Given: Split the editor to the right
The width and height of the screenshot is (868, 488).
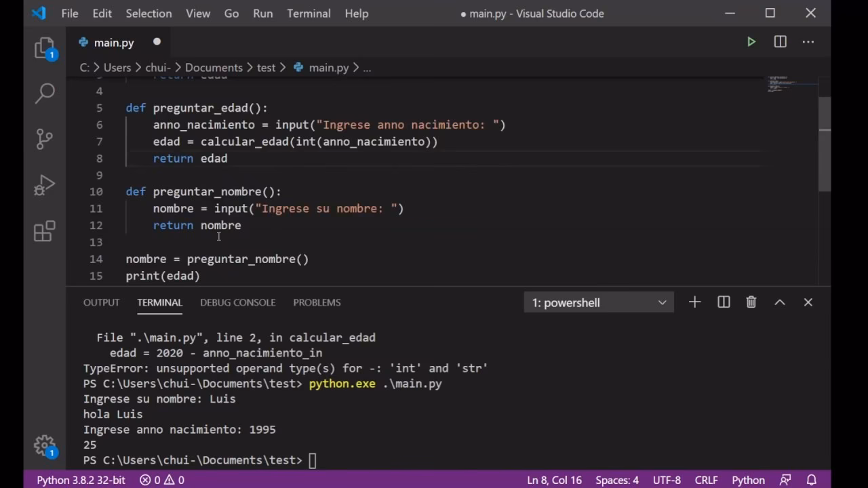Looking at the screenshot, I should [x=781, y=42].
